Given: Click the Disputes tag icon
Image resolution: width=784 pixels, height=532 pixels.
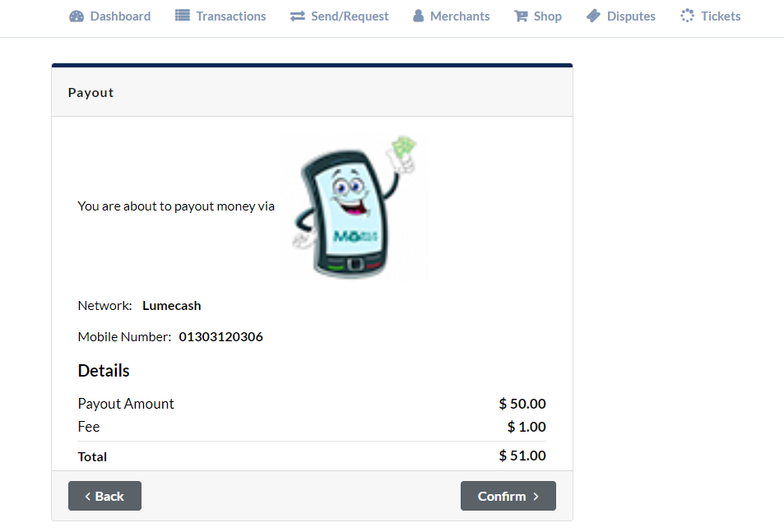Looking at the screenshot, I should point(593,16).
